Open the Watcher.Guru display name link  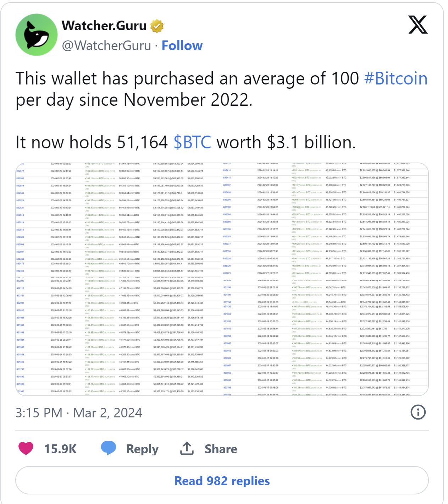(104, 26)
